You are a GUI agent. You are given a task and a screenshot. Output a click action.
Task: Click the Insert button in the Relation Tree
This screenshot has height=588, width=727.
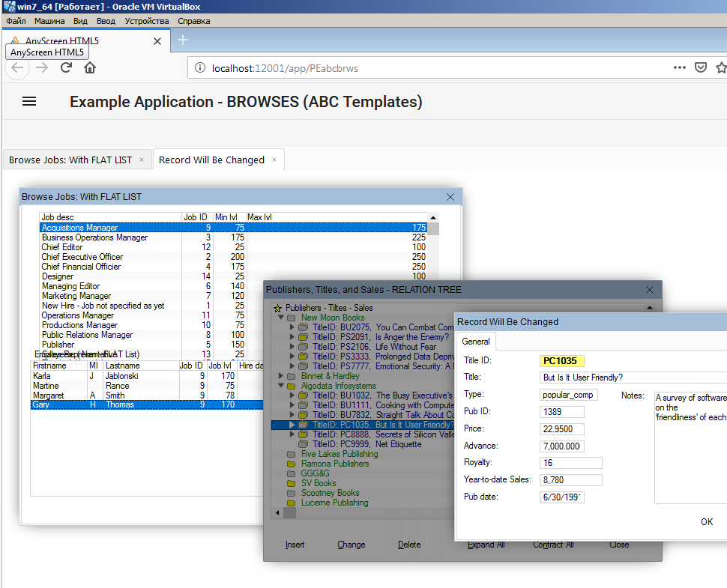[295, 545]
